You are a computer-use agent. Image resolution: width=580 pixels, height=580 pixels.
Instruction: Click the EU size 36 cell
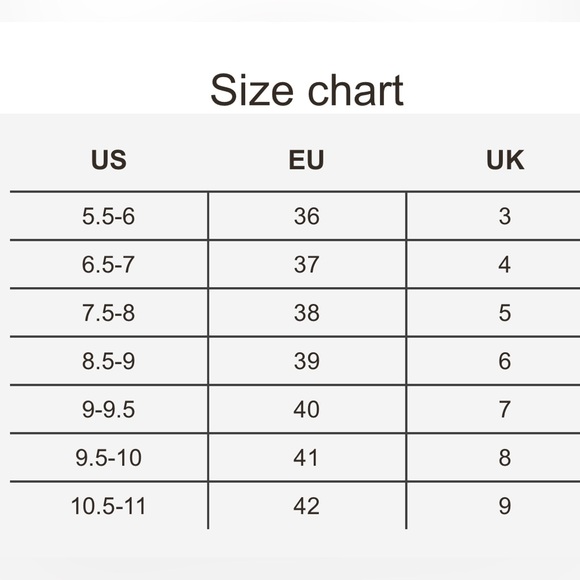[x=307, y=216]
